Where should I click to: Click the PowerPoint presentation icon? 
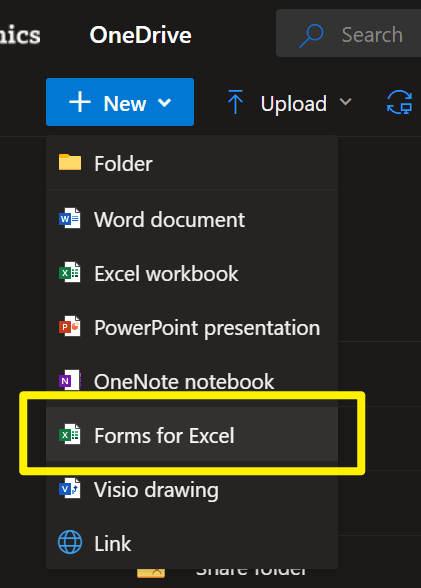coord(70,327)
